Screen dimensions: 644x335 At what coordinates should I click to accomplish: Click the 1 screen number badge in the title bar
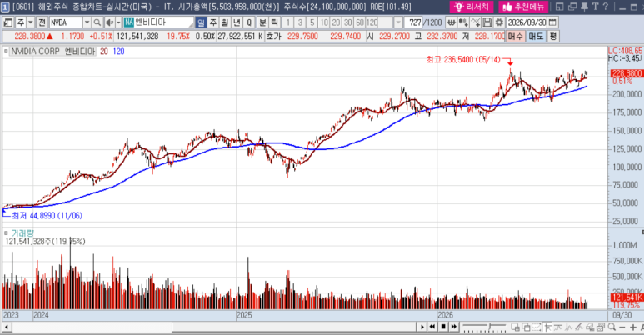[x=5, y=7]
